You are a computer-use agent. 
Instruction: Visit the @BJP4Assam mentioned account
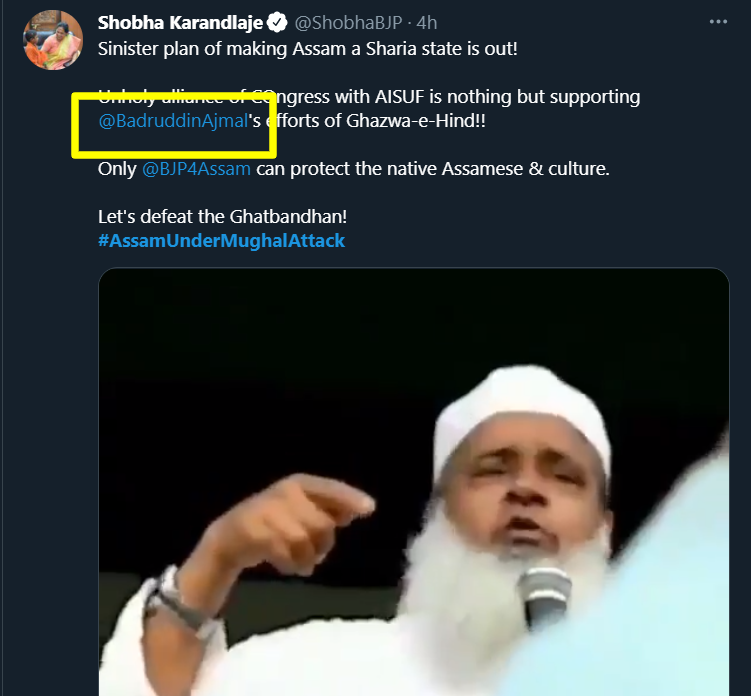tap(196, 168)
